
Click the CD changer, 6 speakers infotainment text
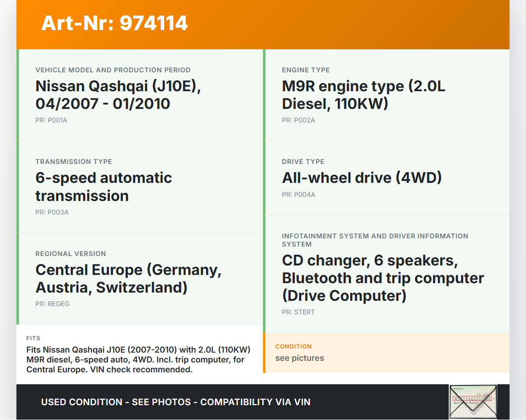(383, 278)
